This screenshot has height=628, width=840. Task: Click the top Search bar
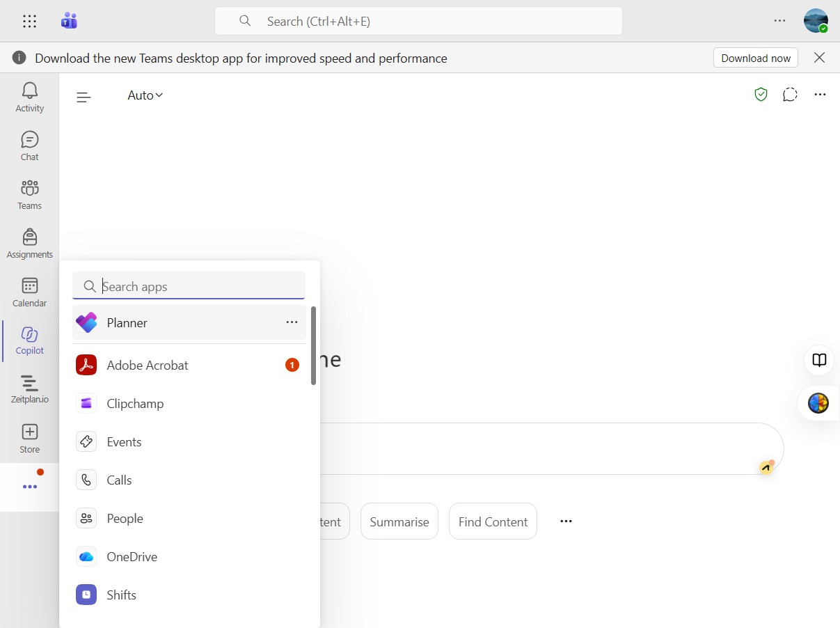[418, 21]
